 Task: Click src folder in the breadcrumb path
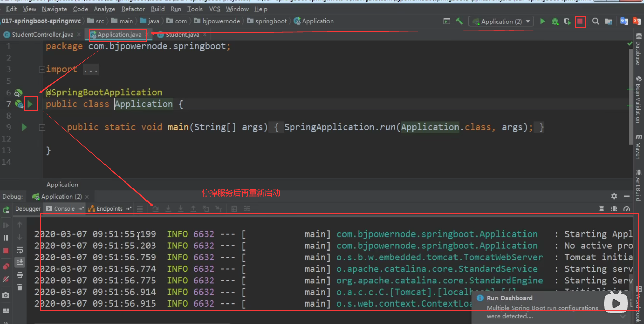[x=96, y=21]
